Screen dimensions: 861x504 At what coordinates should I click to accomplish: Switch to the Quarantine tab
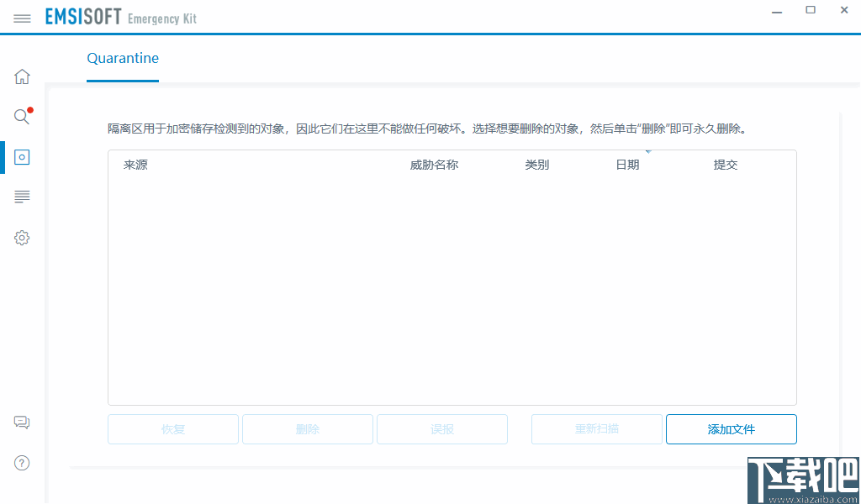point(123,58)
